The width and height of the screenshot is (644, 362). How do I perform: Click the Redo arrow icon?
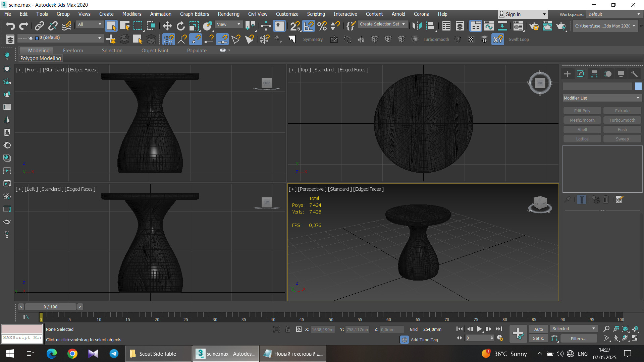coord(24,26)
